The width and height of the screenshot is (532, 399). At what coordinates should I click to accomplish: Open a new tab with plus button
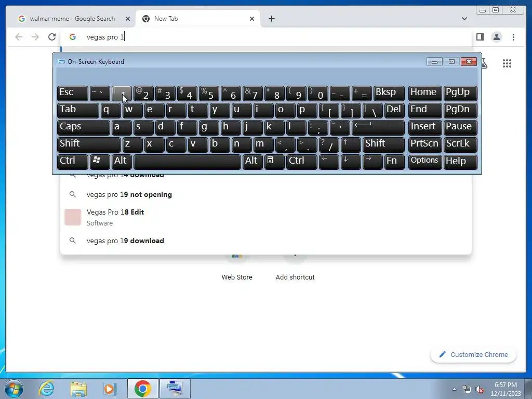[271, 19]
